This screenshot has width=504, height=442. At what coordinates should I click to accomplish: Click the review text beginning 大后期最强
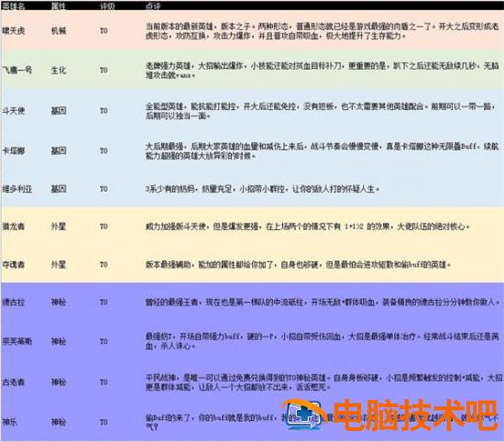pyautogui.click(x=322, y=151)
